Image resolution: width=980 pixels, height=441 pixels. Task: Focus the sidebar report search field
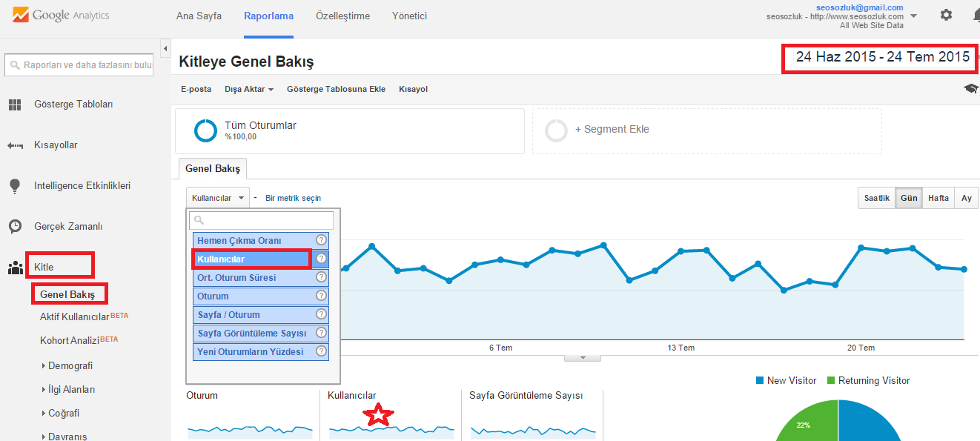79,64
